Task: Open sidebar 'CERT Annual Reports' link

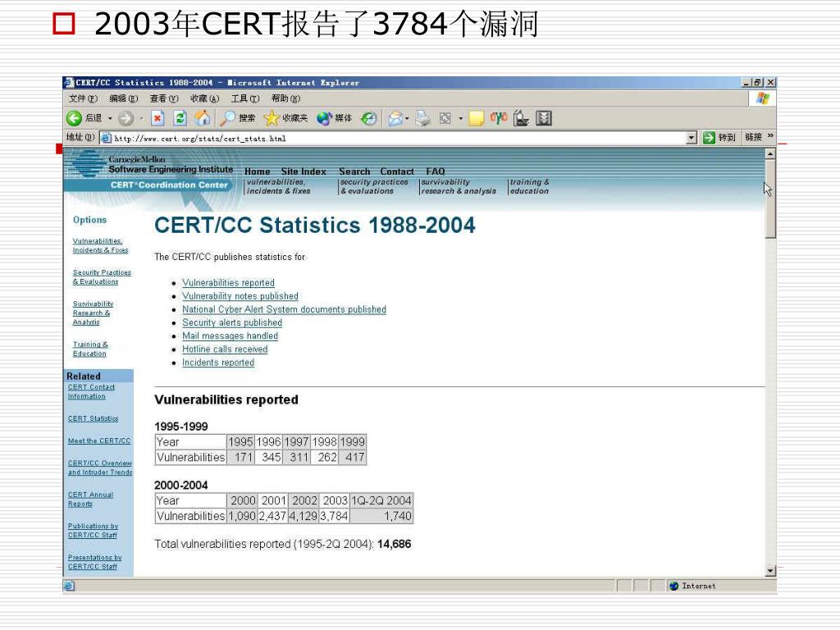Action: [x=90, y=500]
